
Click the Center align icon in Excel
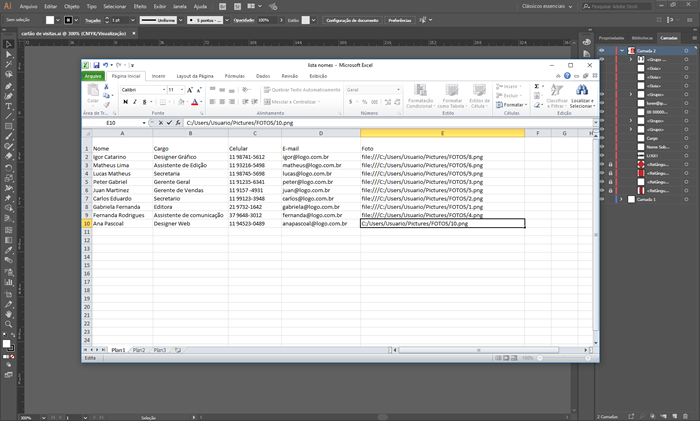(x=222, y=102)
